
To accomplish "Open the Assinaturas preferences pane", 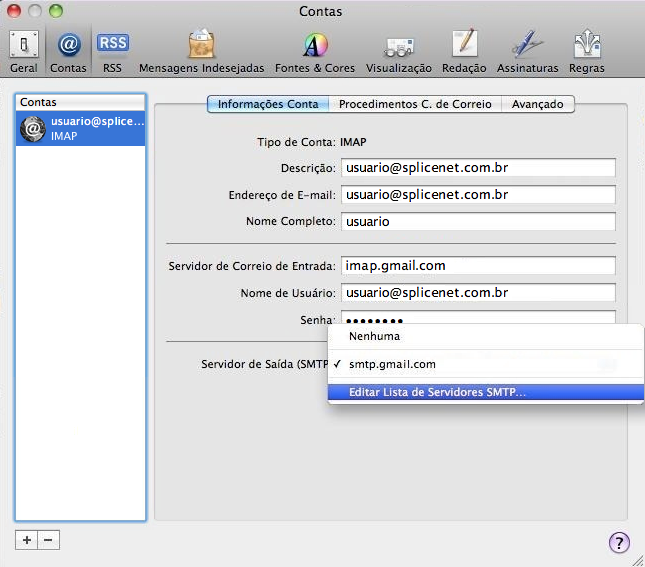I will click(527, 50).
